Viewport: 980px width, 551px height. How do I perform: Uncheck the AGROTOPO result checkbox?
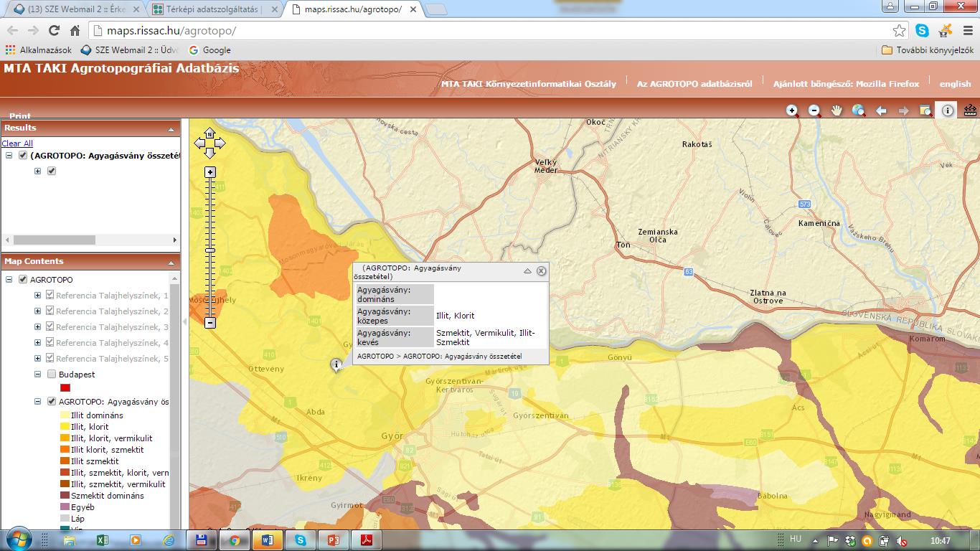23,156
